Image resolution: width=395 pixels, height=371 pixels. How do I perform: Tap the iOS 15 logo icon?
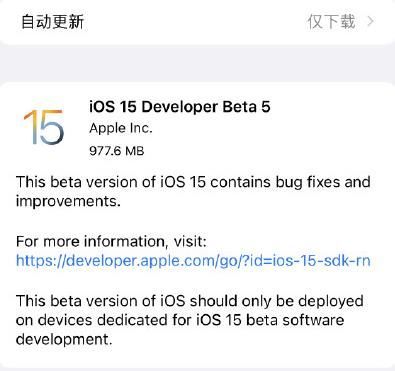coord(43,128)
